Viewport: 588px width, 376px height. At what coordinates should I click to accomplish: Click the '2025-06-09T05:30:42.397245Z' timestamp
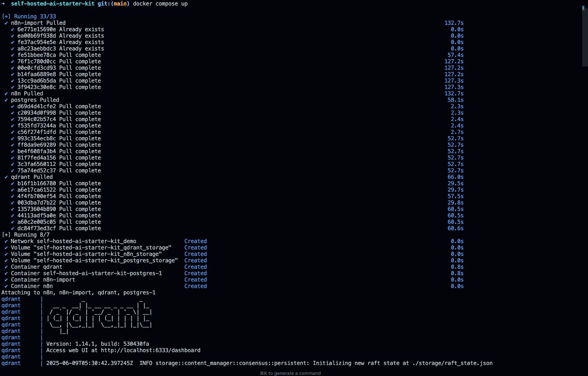tap(90, 364)
